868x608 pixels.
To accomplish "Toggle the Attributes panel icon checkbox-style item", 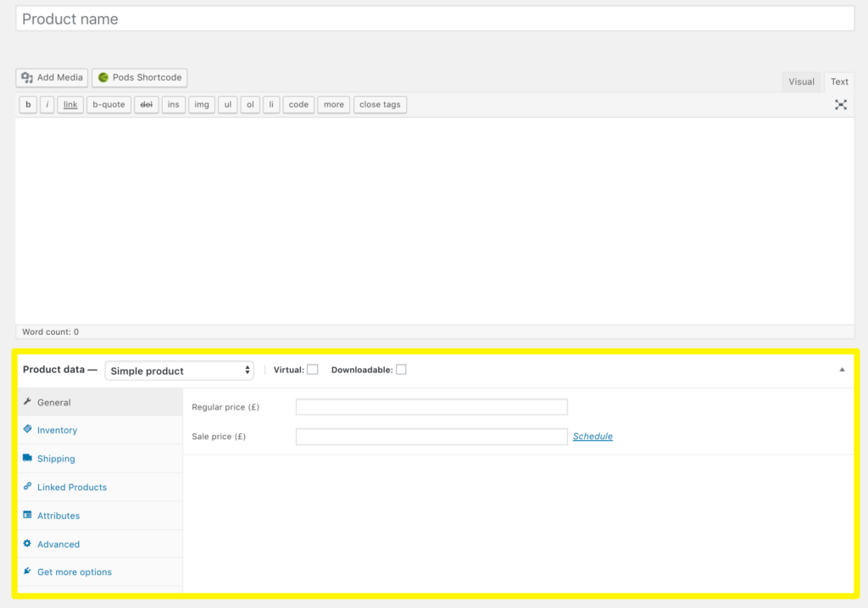I will 28,516.
